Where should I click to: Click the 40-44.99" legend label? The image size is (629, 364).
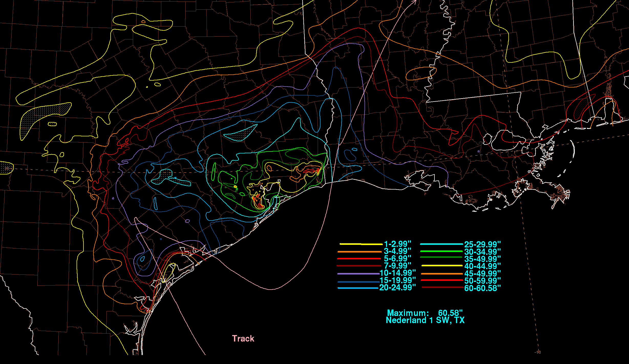483,266
